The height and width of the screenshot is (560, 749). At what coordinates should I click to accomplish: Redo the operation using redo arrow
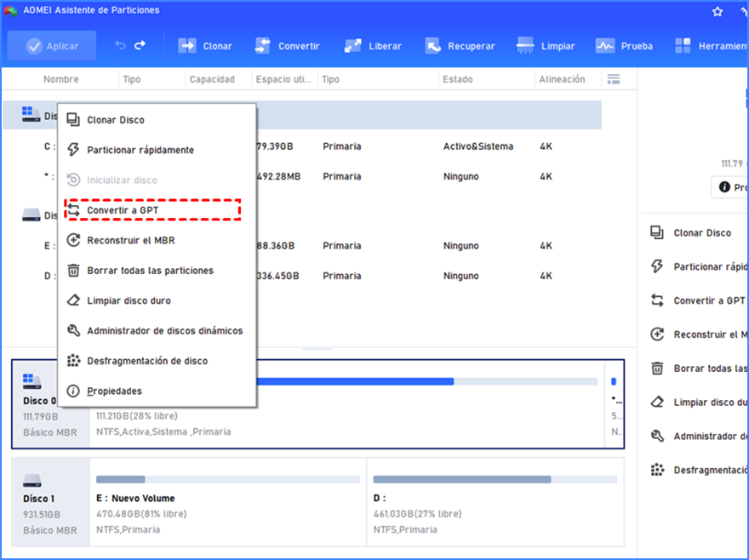(140, 45)
